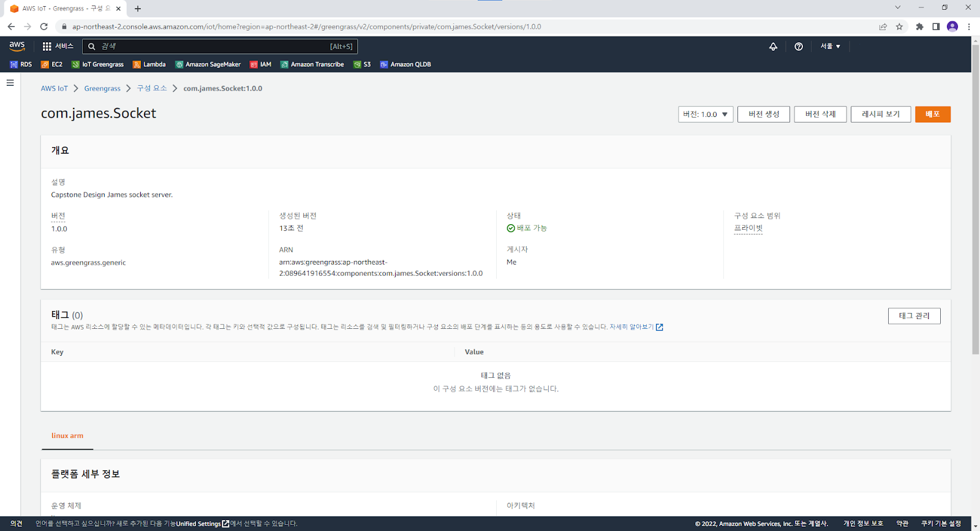The height and width of the screenshot is (531, 980).
Task: Open the S3 shortcut
Action: coord(362,64)
